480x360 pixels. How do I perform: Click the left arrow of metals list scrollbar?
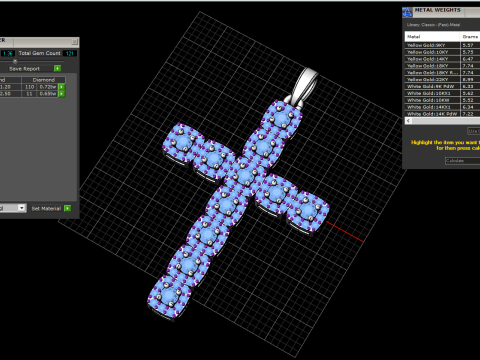408,121
